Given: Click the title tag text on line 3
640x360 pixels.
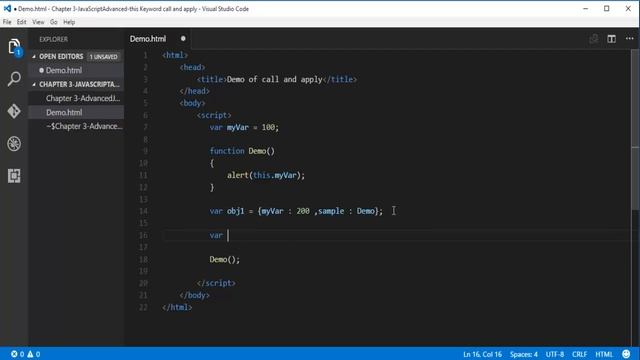Looking at the screenshot, I should tap(276, 79).
